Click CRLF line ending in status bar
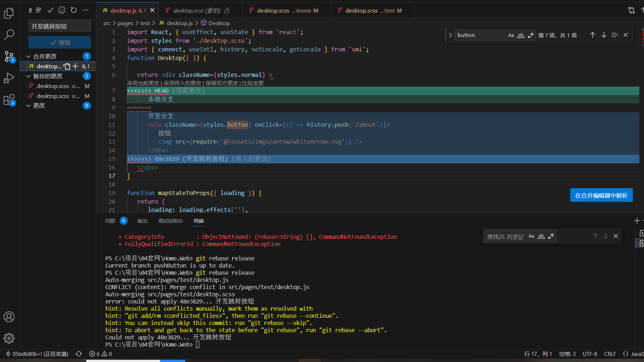644x362 pixels. point(610,354)
